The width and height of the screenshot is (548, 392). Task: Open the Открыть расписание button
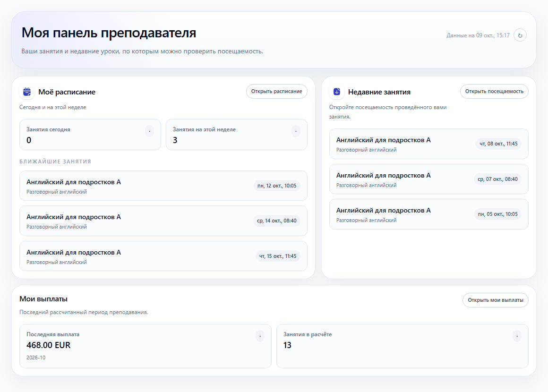[x=276, y=91]
